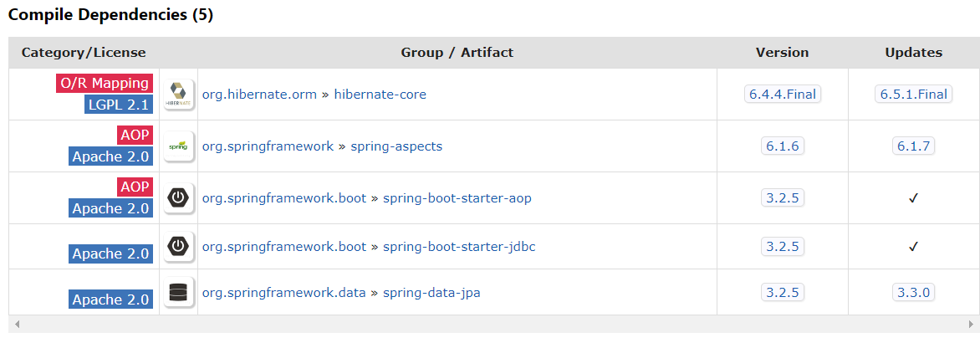Open the 3.3.0 update for spring-data-jpa

[913, 293]
